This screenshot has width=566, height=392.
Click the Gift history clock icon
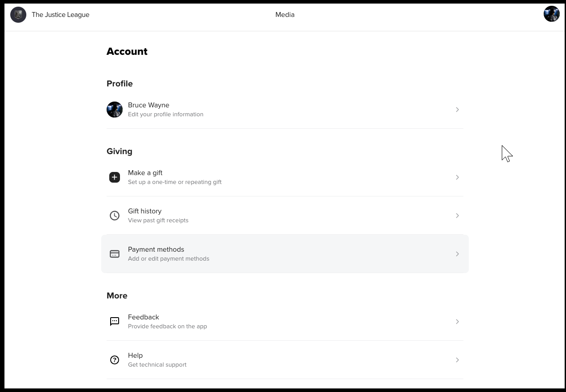tap(115, 216)
